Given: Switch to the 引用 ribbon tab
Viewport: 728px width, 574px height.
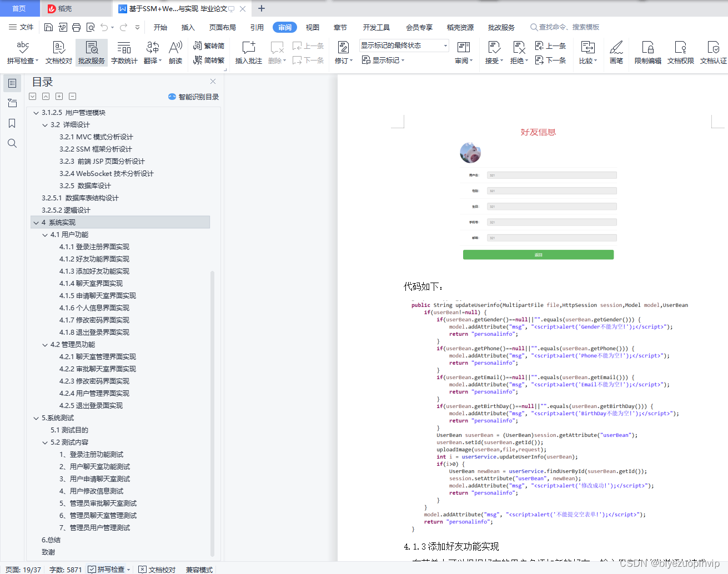Looking at the screenshot, I should tap(257, 27).
